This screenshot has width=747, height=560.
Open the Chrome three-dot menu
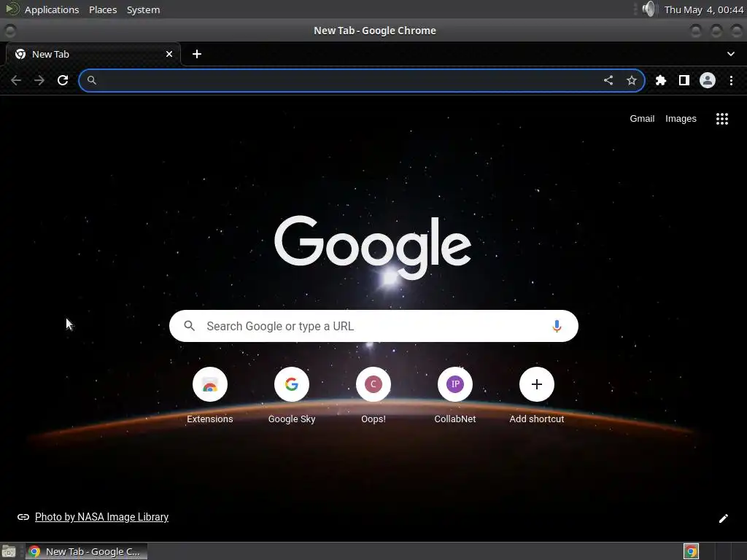click(731, 80)
